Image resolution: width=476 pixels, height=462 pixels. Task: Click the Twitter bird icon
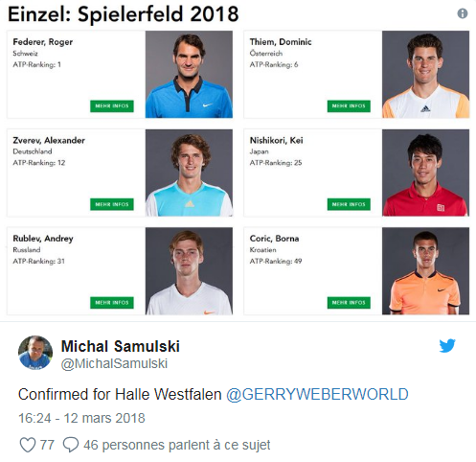[x=447, y=346]
